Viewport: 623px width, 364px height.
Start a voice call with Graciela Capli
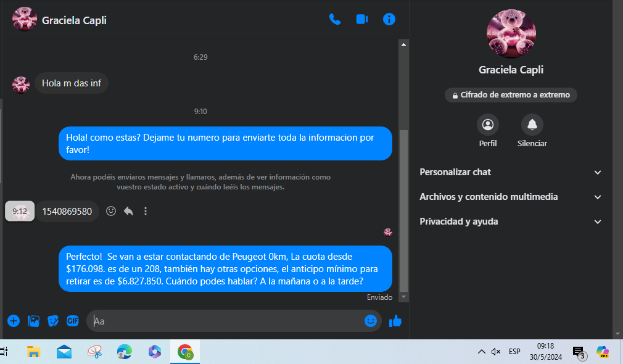(x=335, y=19)
